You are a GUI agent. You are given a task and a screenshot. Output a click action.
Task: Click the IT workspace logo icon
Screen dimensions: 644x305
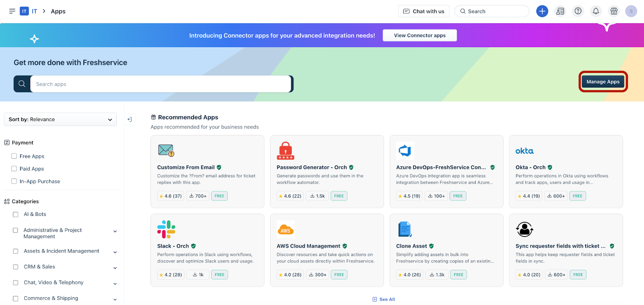(24, 11)
